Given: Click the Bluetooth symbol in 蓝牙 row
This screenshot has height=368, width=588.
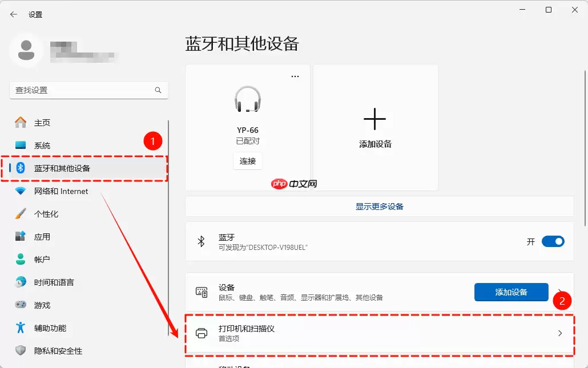Looking at the screenshot, I should click(x=202, y=241).
